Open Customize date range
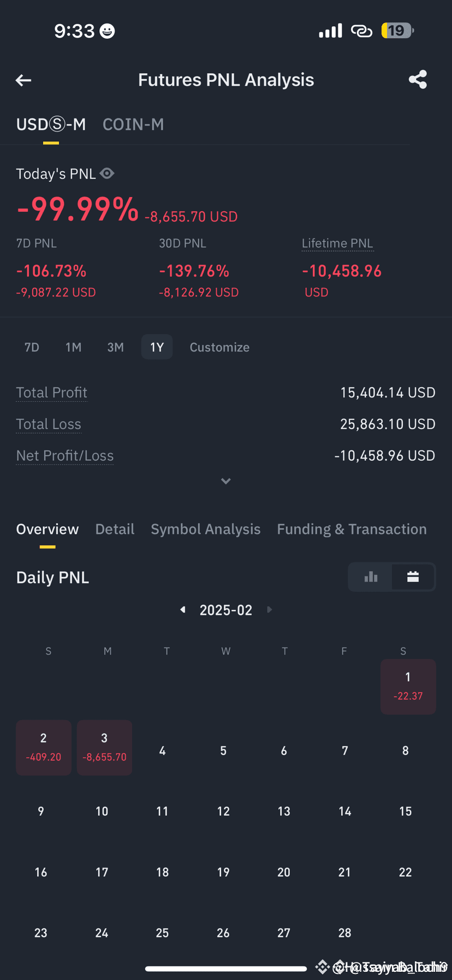 point(219,347)
